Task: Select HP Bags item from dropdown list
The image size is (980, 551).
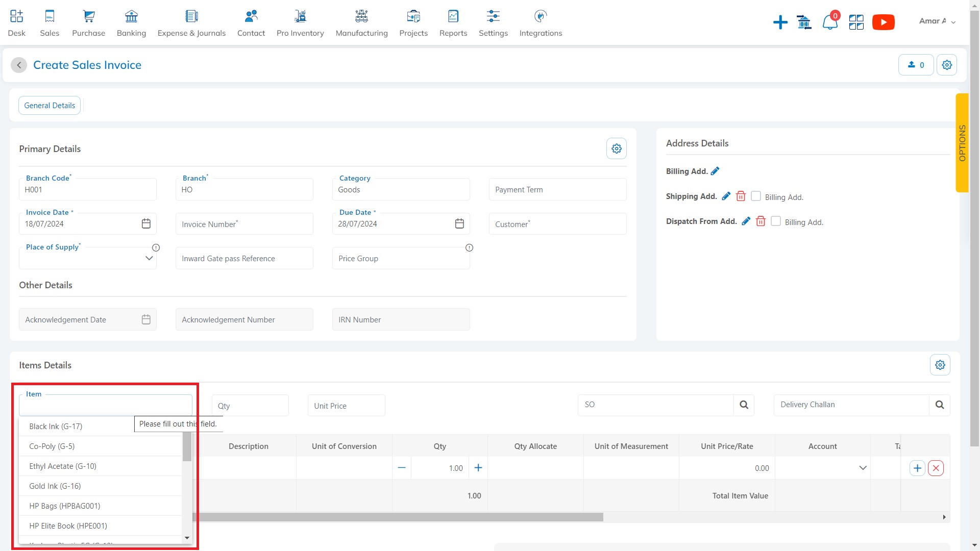Action: click(64, 505)
